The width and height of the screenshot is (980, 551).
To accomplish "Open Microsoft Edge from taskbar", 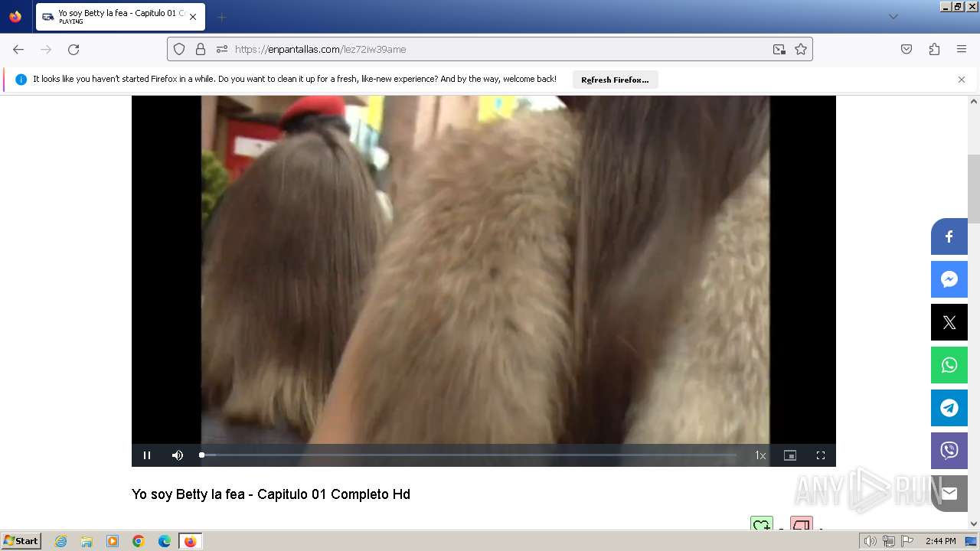I will click(x=165, y=541).
